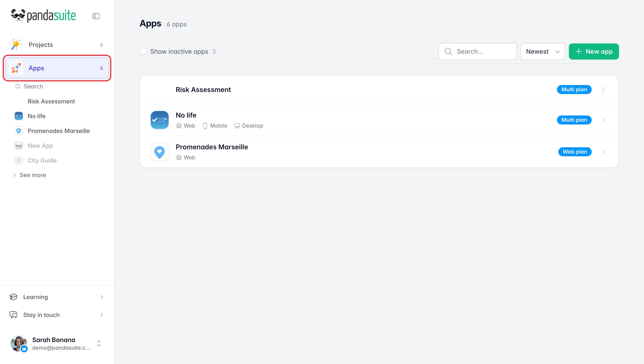The width and height of the screenshot is (644, 364).
Task: Click Sarah Banana's avatar photo
Action: [19, 343]
